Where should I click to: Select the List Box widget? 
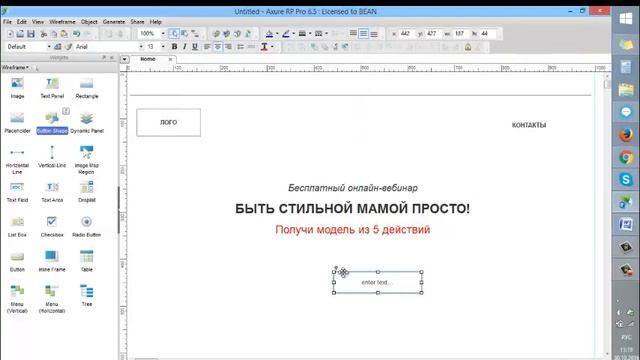(17, 227)
